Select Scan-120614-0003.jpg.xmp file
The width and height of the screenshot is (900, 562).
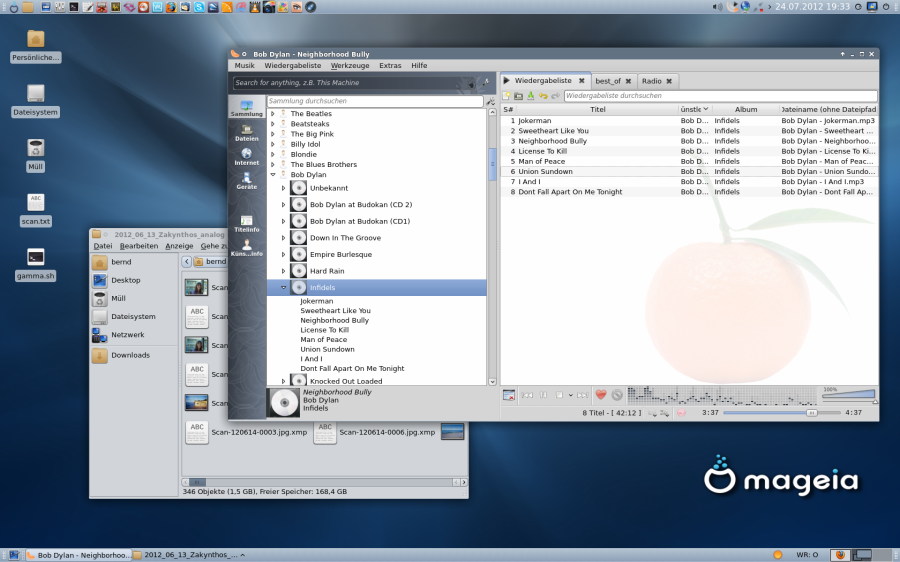click(247, 432)
